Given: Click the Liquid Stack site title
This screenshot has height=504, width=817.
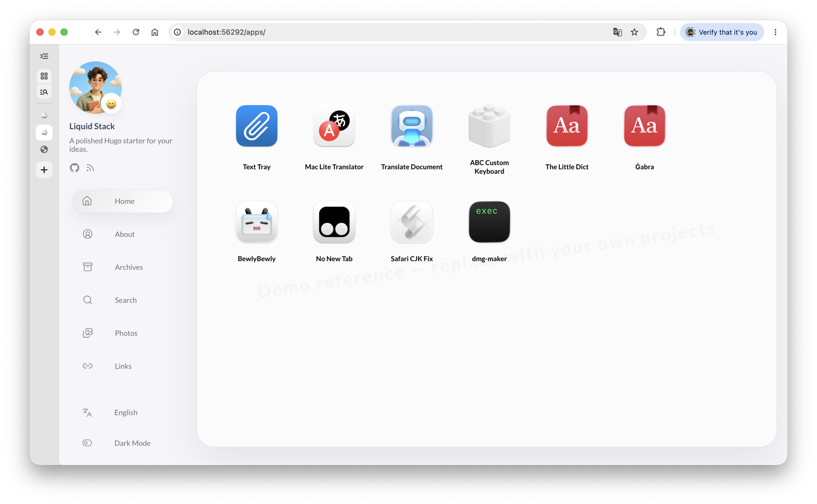Looking at the screenshot, I should [x=92, y=126].
